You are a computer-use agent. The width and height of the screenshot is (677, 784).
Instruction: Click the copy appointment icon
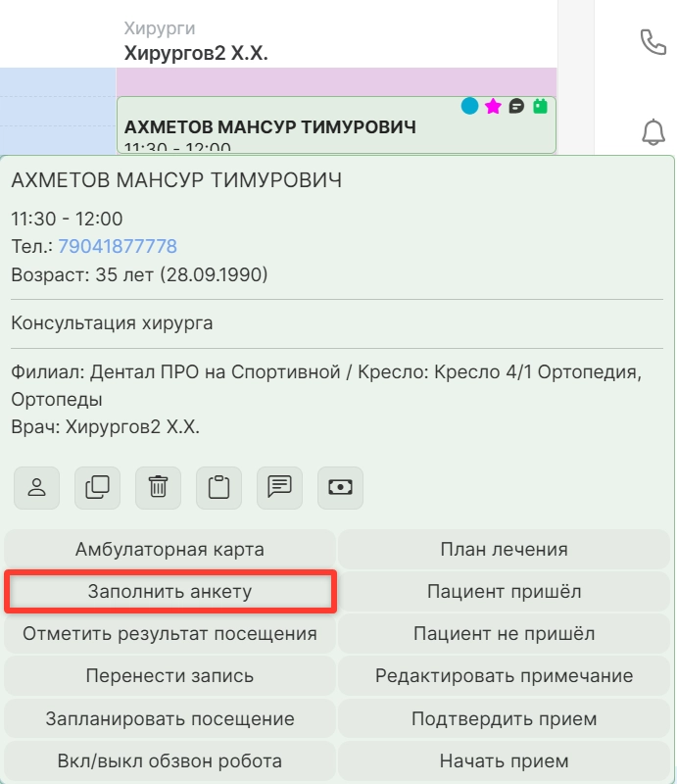click(x=98, y=487)
